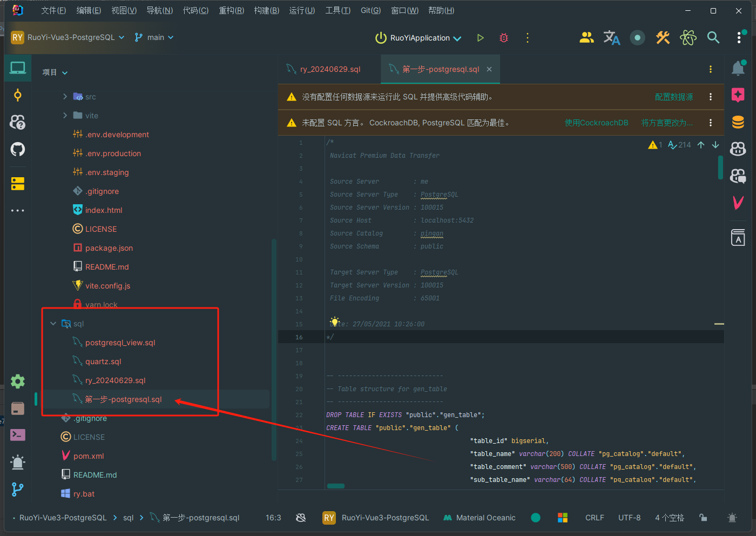Toggle the read-only lock in status bar
The width and height of the screenshot is (756, 536).
pos(703,518)
